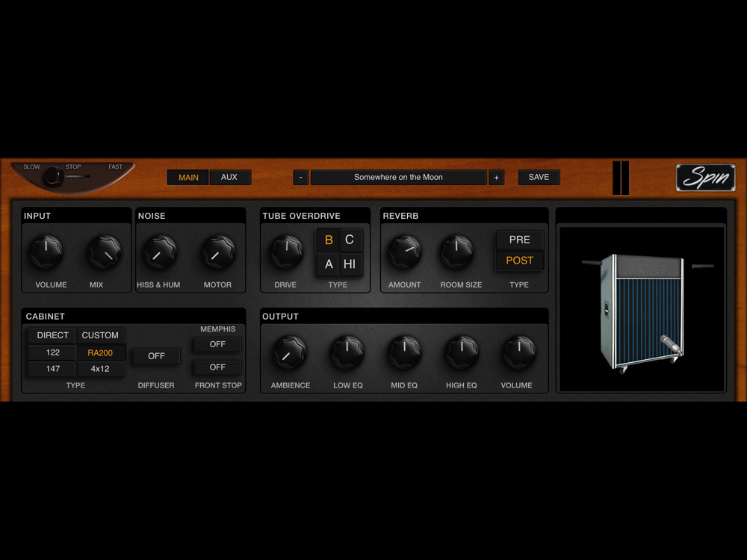The height and width of the screenshot is (560, 747).
Task: Select overdrive type HI
Action: pos(350,264)
